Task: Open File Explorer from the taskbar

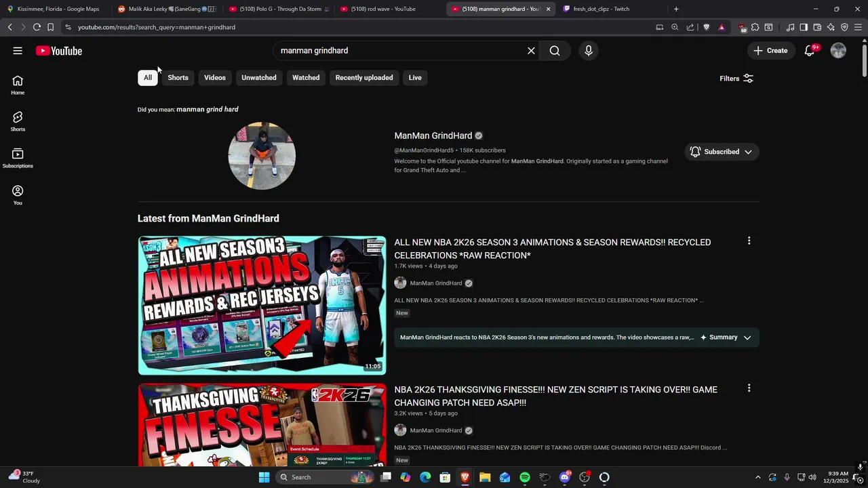Action: (x=485, y=477)
